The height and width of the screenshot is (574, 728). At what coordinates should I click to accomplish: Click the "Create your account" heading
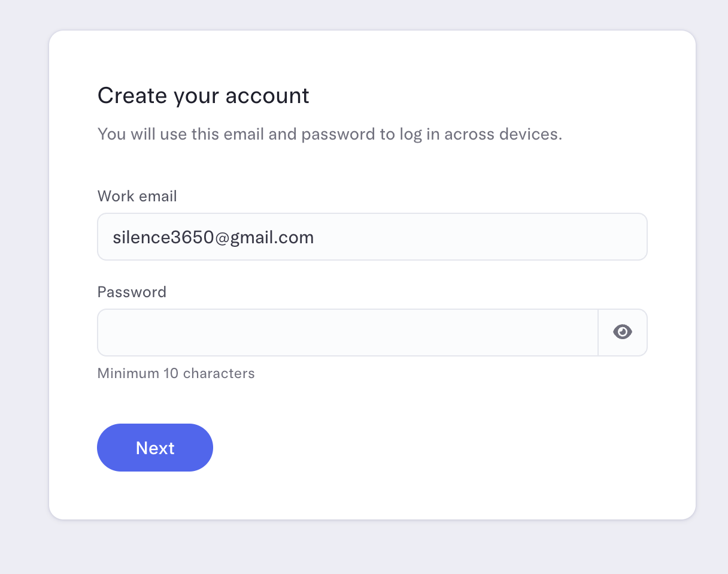coord(203,96)
